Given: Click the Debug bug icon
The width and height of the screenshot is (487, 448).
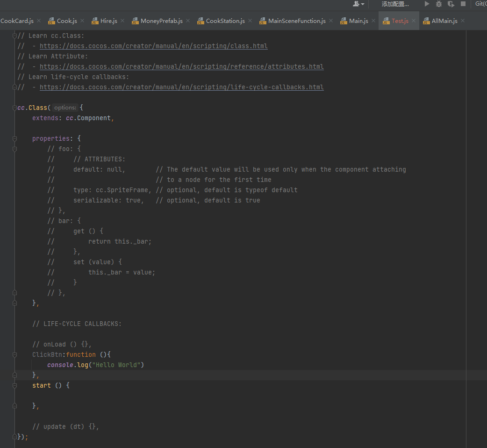Looking at the screenshot, I should [439, 4].
